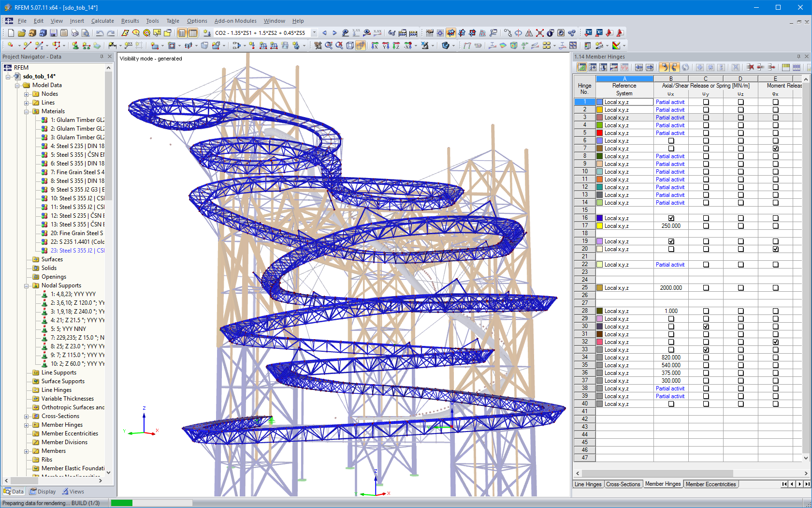Click the view in X direction icon
The height and width of the screenshot is (508, 812).
(x=375, y=45)
